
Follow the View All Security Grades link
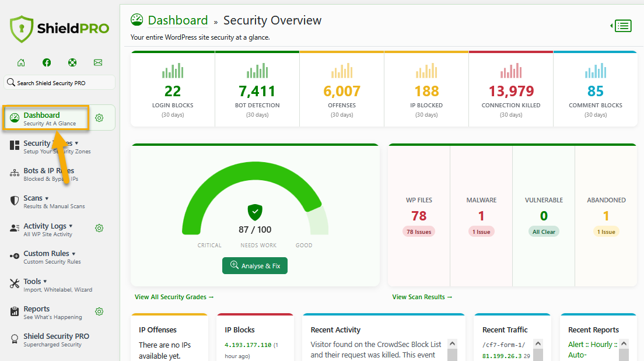pos(174,297)
